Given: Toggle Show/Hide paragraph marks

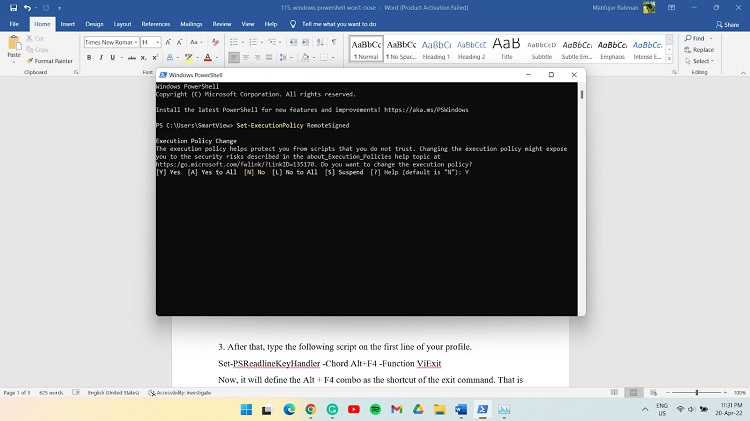Looking at the screenshot, I should coord(336,43).
